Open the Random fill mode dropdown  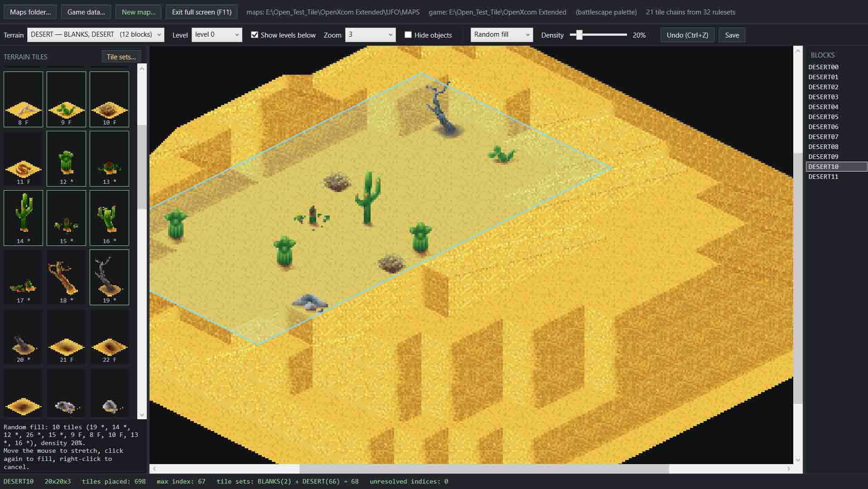pos(502,35)
